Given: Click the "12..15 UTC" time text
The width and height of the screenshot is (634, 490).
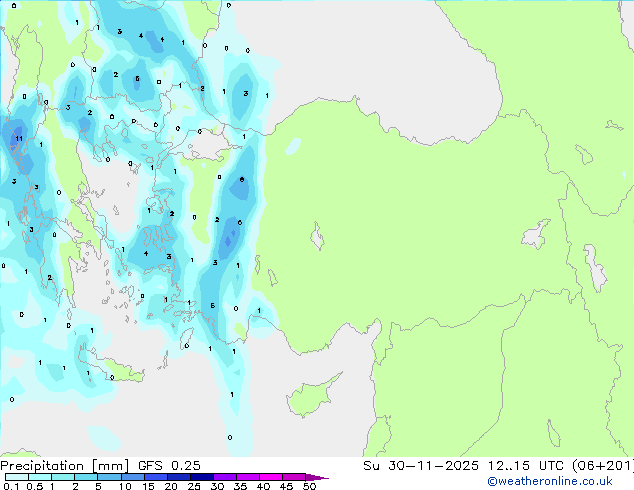Looking at the screenshot, I should pyautogui.click(x=526, y=465).
